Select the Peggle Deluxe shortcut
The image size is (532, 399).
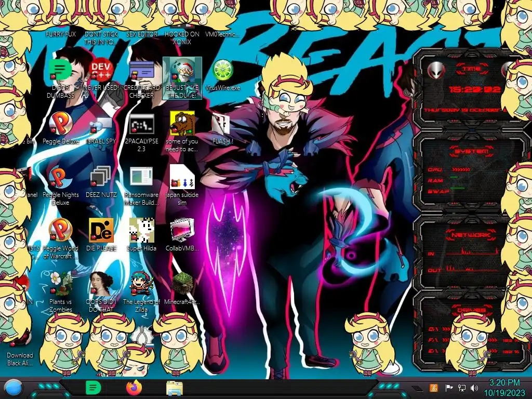pyautogui.click(x=60, y=124)
